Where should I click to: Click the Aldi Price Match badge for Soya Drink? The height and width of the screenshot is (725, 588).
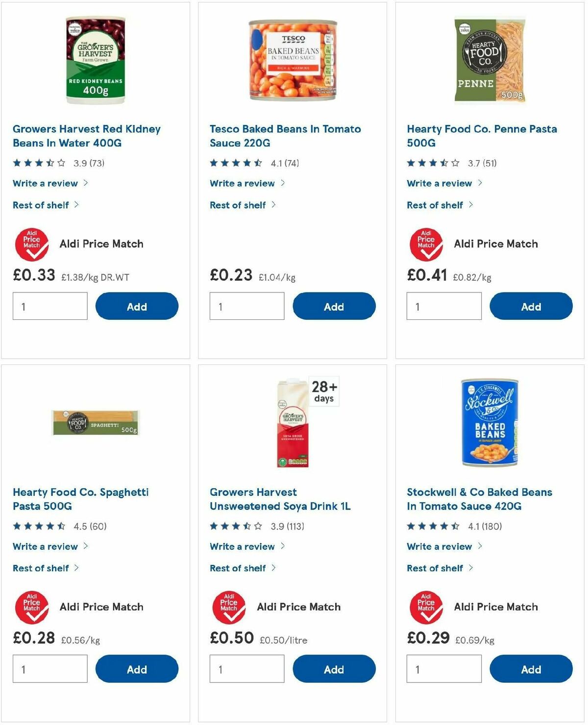pos(229,607)
